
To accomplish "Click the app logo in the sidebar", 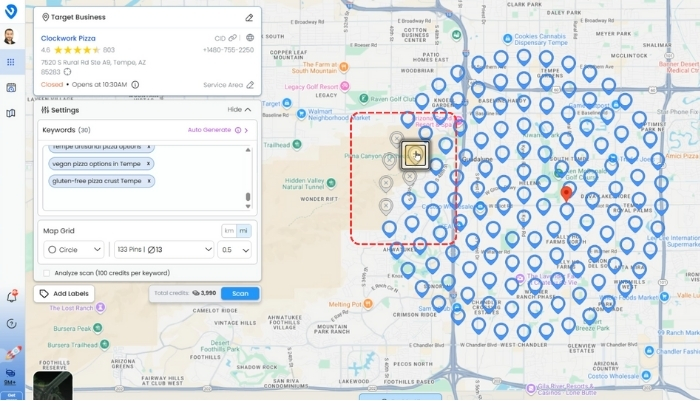I will [x=11, y=11].
